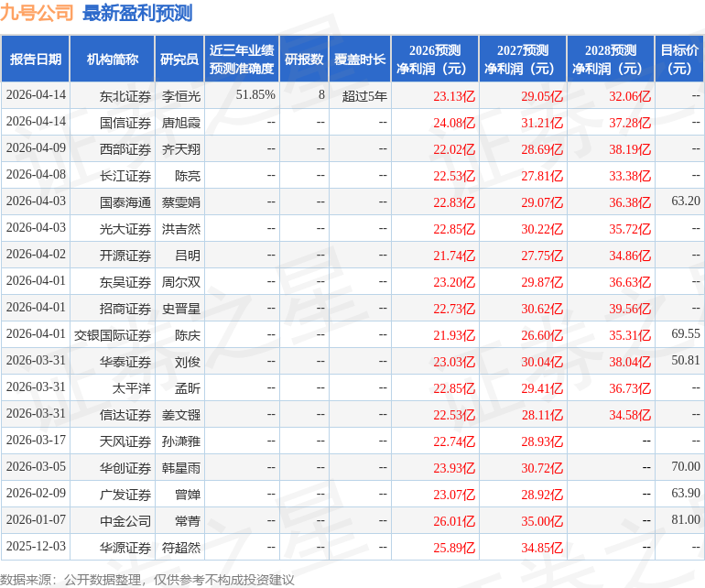Sort by the 报告日期 column header
705x588 pixels.
point(36,60)
